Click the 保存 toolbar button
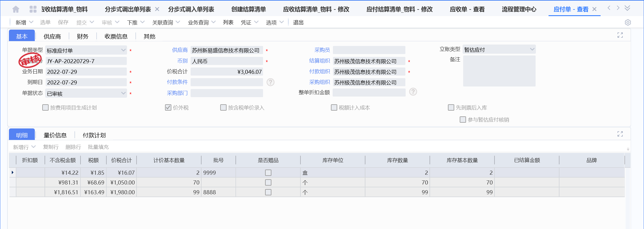Viewport: 644px width, 229px height. tap(63, 22)
